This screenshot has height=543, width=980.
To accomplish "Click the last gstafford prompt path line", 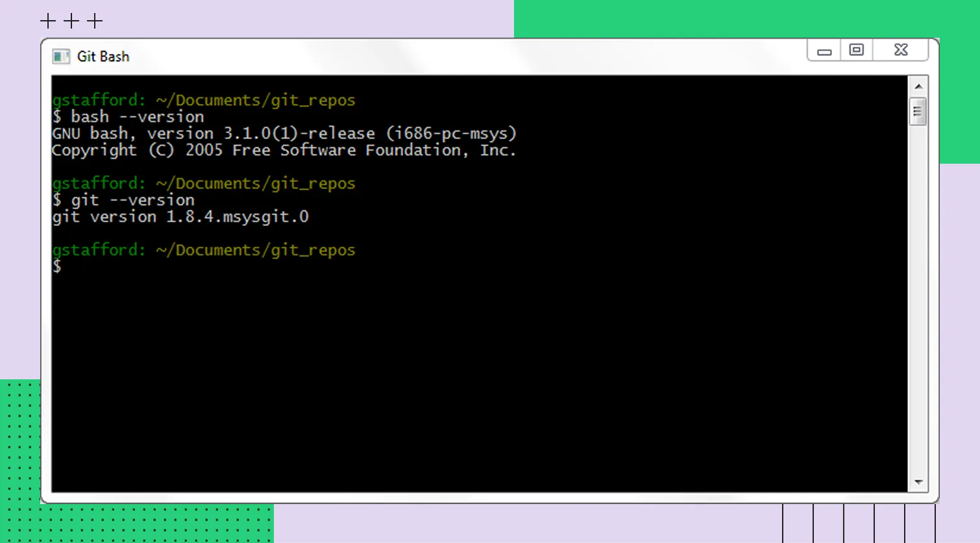I will coord(203,250).
